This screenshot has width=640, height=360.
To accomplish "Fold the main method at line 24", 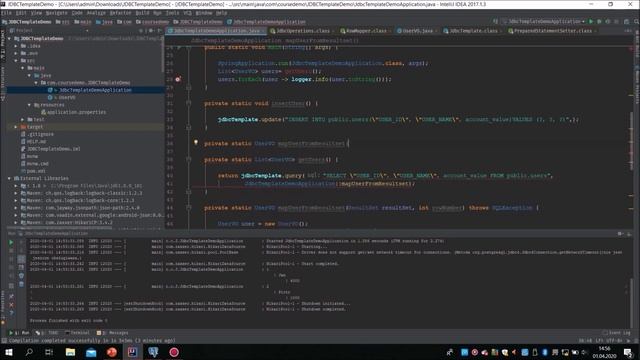I will point(189,47).
